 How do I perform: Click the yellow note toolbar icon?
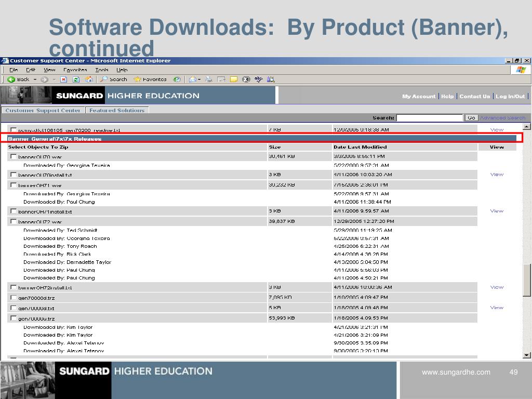(x=234, y=79)
